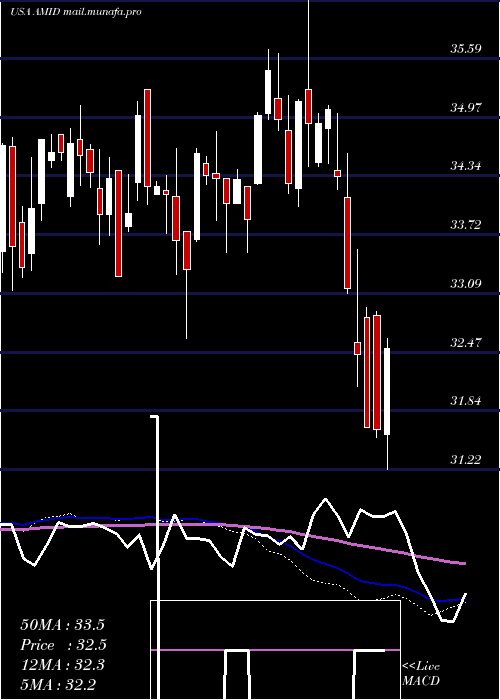500x700 pixels.
Task: Click the <<Live MACD label
Action: 421,673
